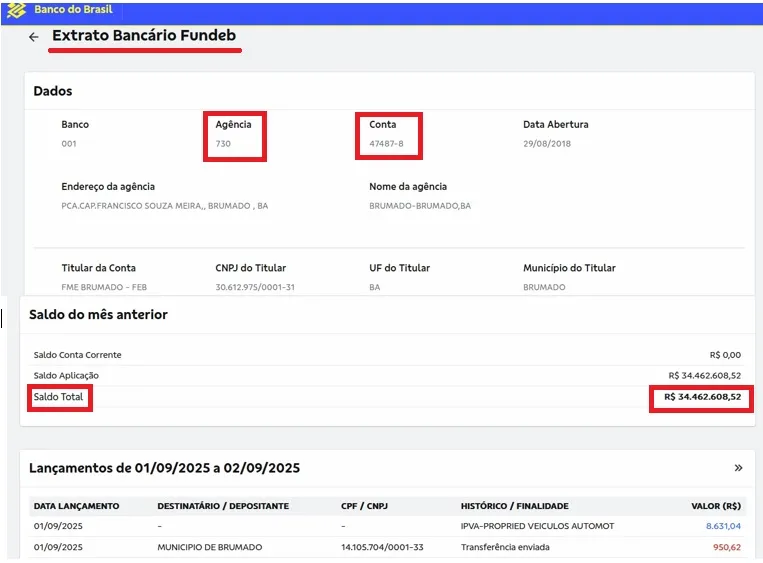Select the Saldo Aplicação label

click(66, 376)
